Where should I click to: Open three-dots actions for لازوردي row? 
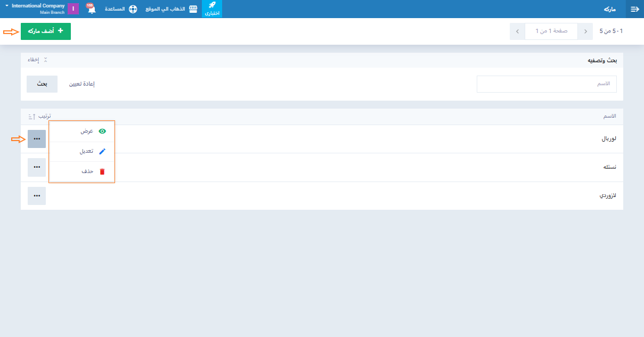[x=37, y=195]
